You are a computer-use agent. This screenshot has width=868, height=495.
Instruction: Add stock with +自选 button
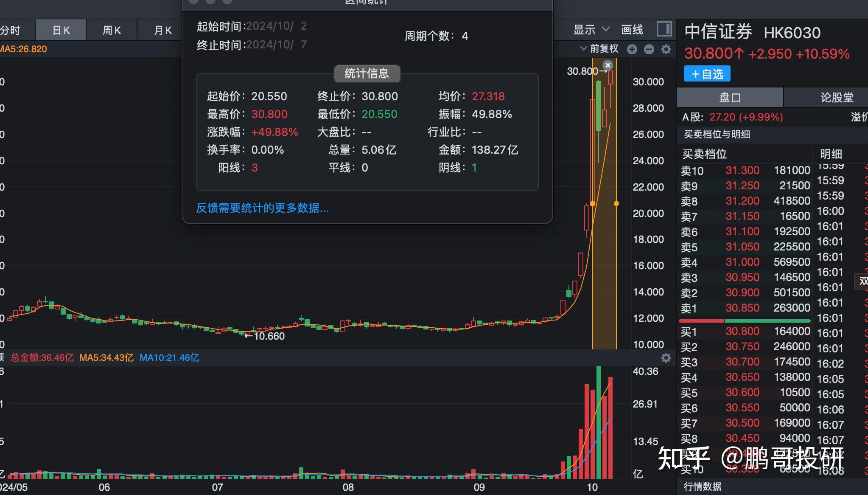coord(707,74)
